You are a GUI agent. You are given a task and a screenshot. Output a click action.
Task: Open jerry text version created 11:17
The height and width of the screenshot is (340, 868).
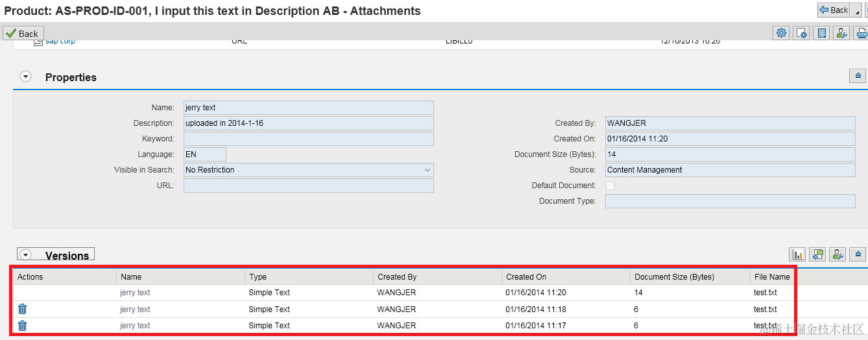pos(135,326)
